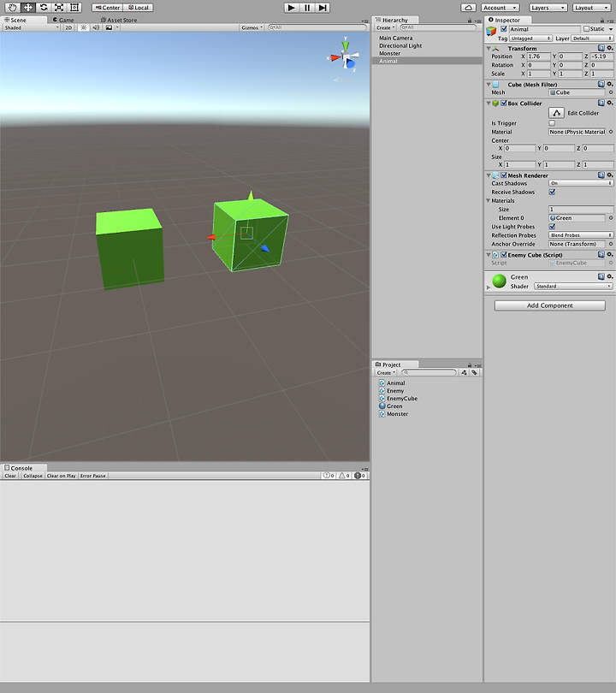Select the Rect transform tool
The height and width of the screenshot is (693, 616).
74,8
